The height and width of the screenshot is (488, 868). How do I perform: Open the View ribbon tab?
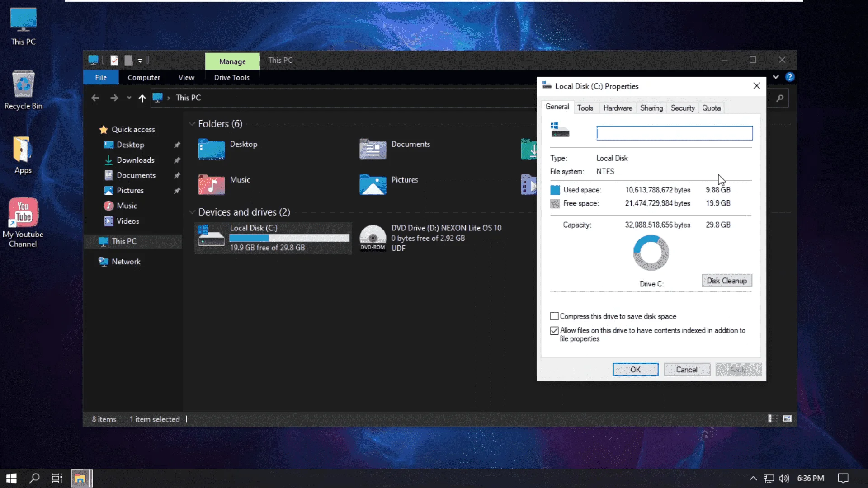point(186,78)
